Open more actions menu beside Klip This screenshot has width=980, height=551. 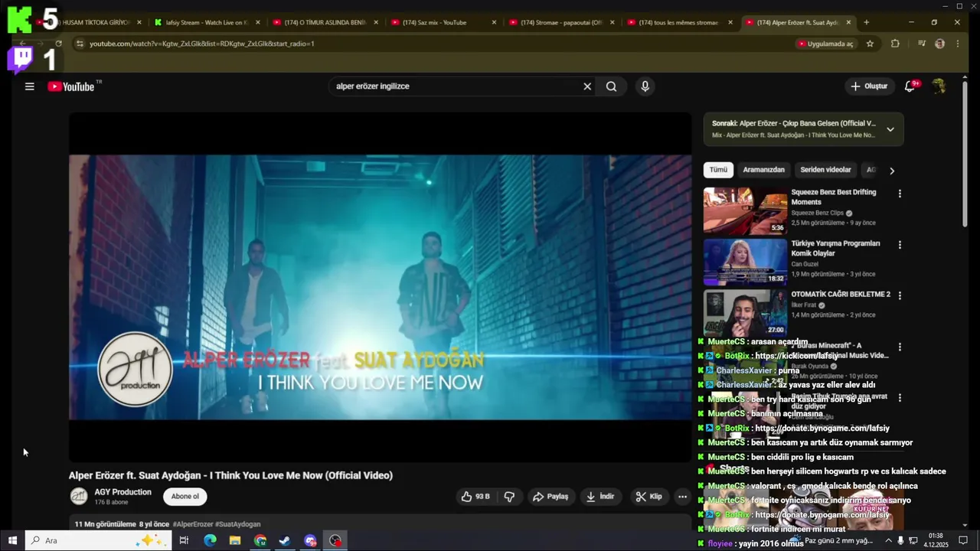(x=682, y=497)
